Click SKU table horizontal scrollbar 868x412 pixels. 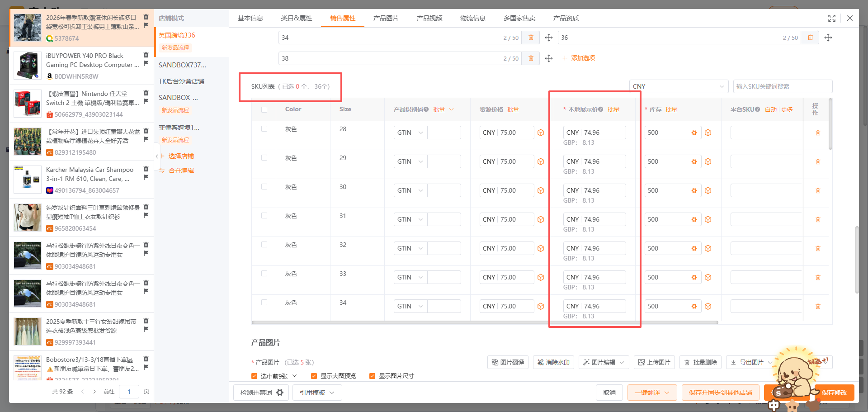485,322
